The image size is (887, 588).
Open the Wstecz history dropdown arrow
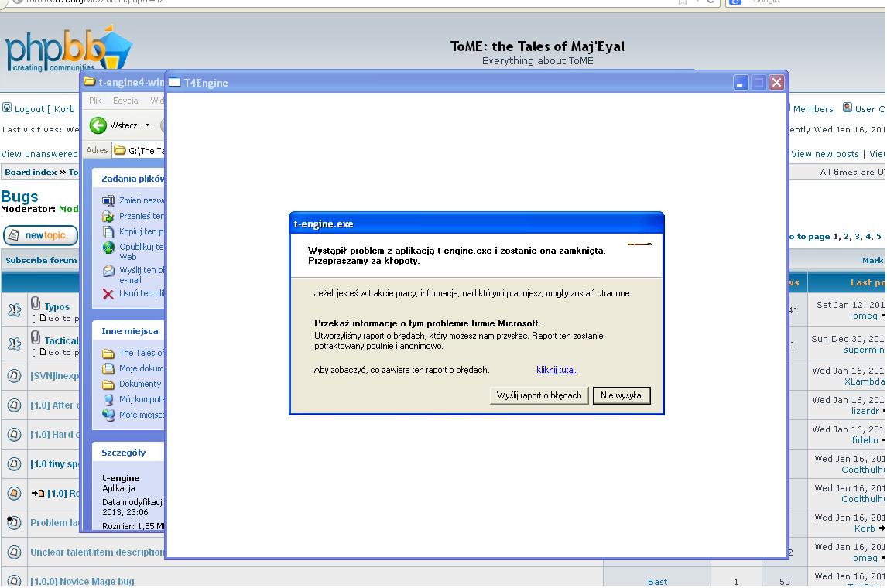148,125
